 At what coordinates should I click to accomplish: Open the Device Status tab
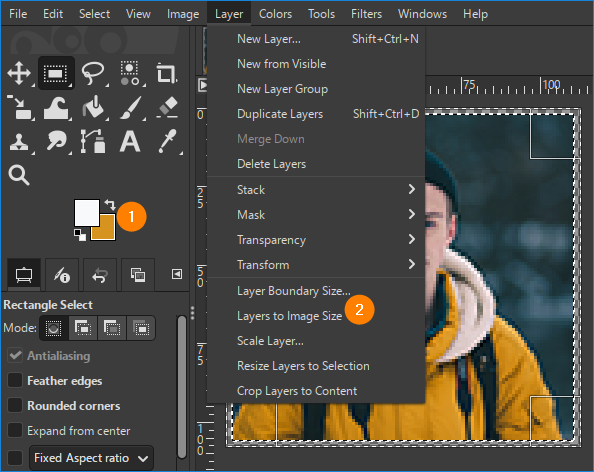point(62,275)
